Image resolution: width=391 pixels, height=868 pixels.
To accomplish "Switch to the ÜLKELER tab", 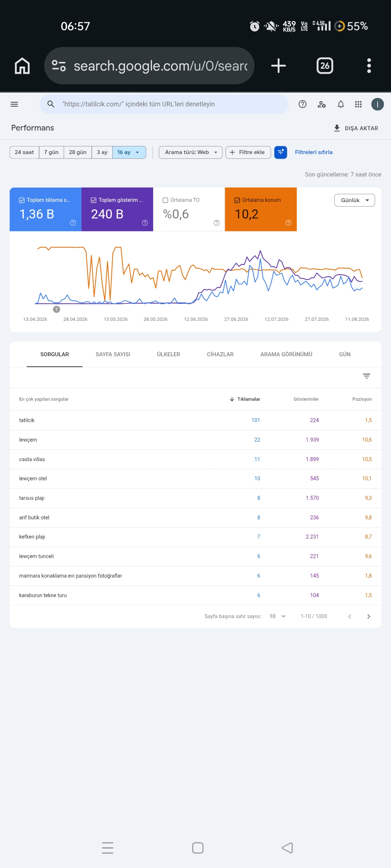I will click(168, 354).
